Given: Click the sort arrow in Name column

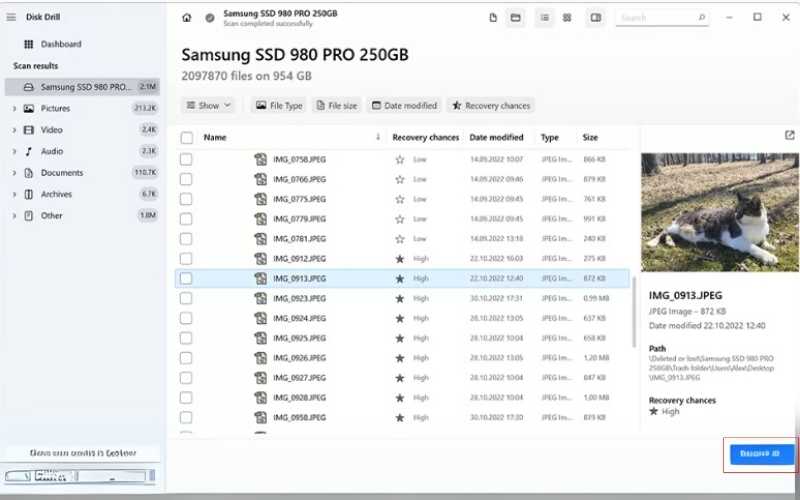Looking at the screenshot, I should (378, 137).
